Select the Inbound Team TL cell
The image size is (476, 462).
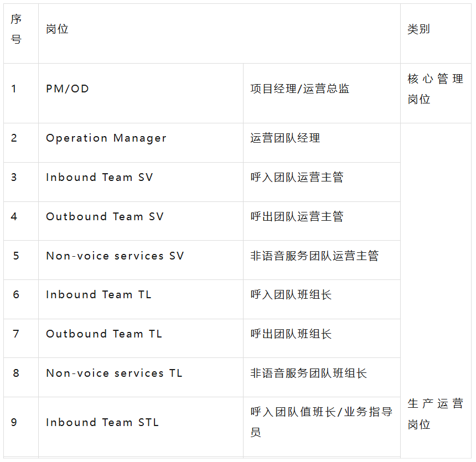point(141,299)
